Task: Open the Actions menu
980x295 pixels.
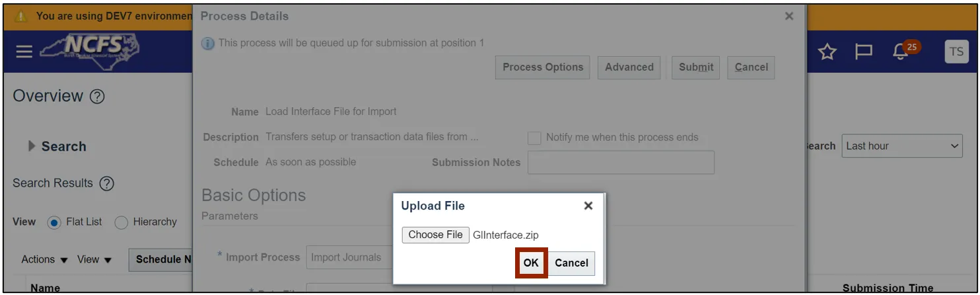Action: coord(44,259)
